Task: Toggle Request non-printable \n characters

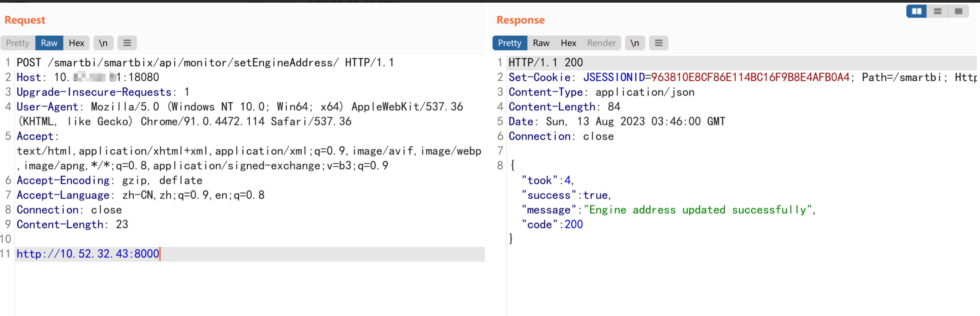Action: pyautogui.click(x=103, y=43)
